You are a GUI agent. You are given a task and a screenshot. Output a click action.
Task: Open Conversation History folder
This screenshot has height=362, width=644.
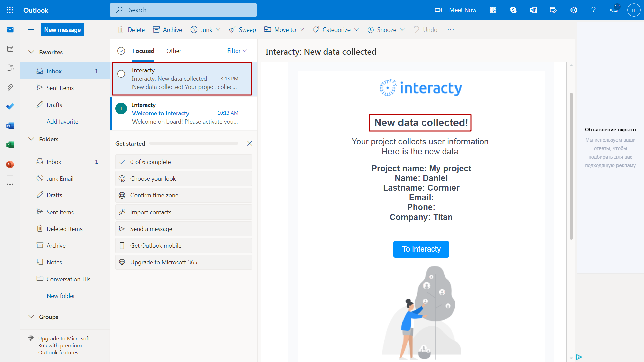[65, 279]
